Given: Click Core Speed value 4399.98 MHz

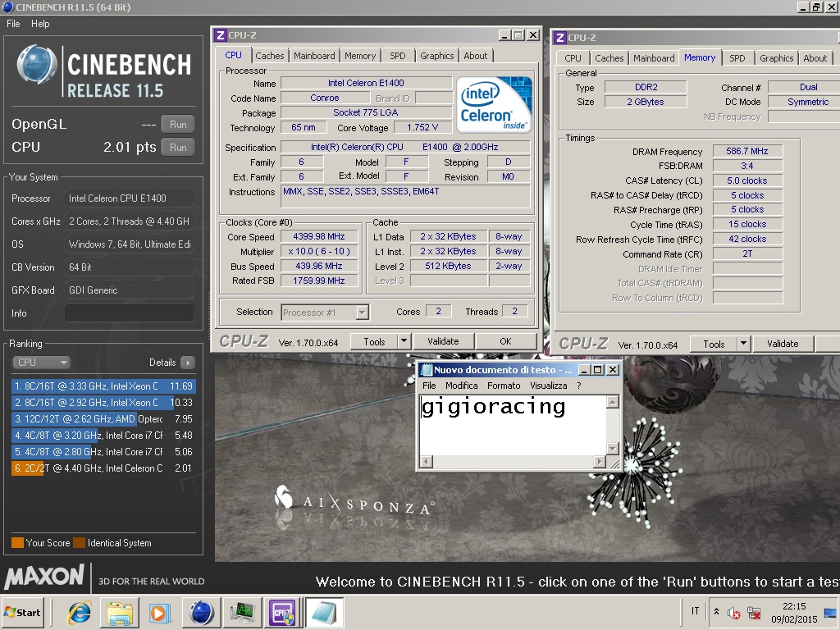Looking at the screenshot, I should pos(319,237).
